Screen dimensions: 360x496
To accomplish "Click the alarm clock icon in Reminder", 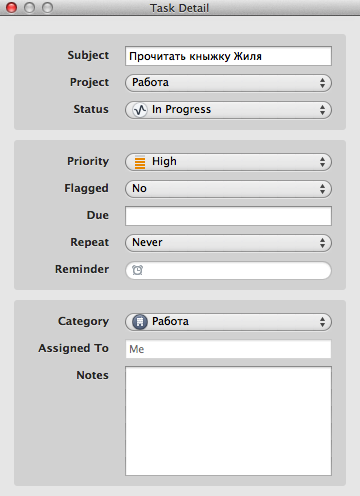I will (x=137, y=270).
